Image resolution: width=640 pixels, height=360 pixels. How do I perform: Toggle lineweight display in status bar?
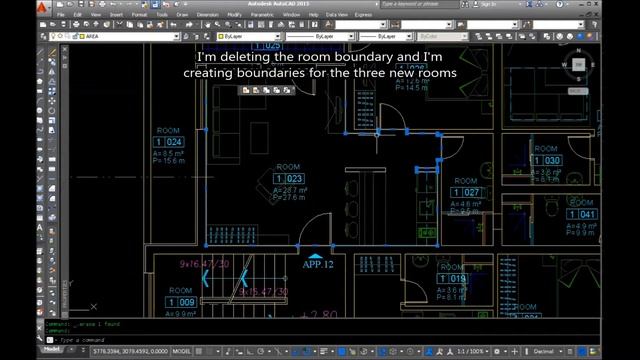[324, 351]
